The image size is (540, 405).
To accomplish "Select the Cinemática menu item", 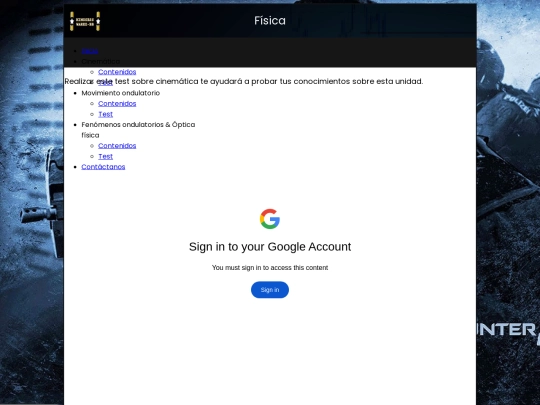I will click(101, 61).
